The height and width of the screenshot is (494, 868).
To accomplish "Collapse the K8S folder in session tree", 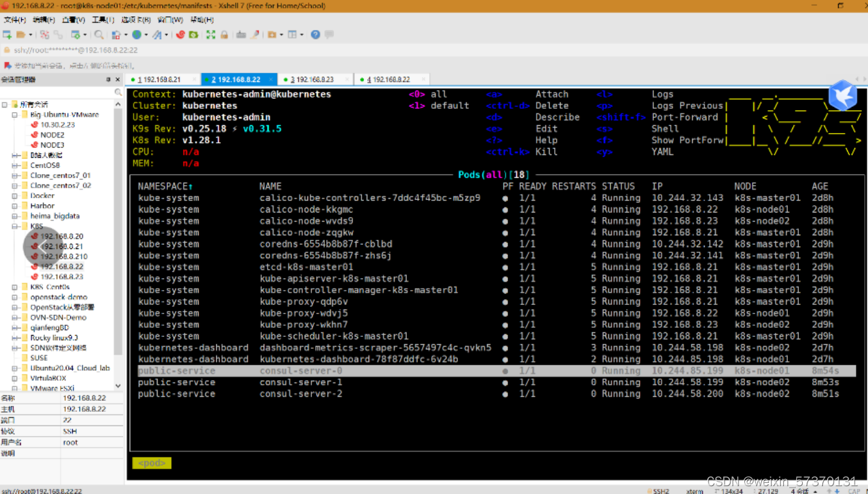I will coord(15,226).
